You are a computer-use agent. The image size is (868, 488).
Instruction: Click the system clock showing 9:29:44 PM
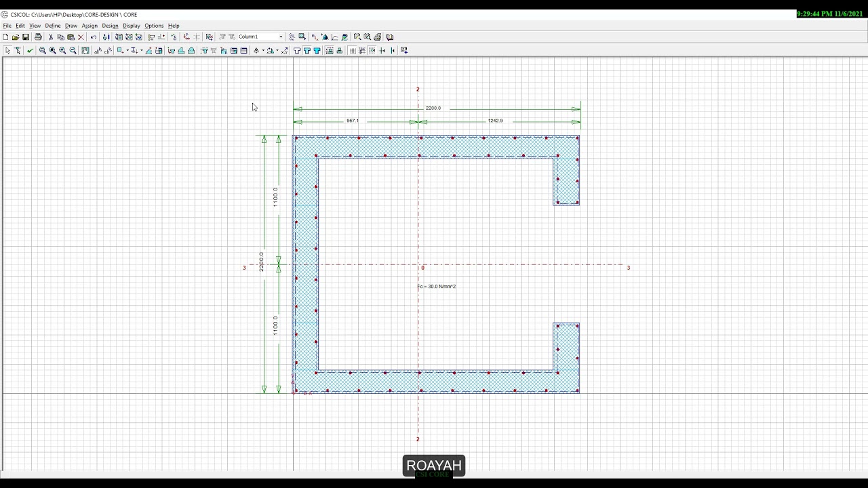[x=831, y=14]
